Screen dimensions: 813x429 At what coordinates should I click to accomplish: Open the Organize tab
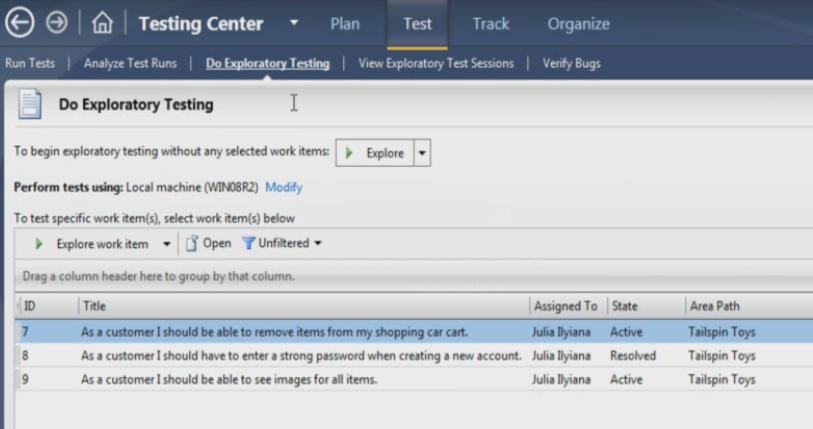pyautogui.click(x=579, y=24)
